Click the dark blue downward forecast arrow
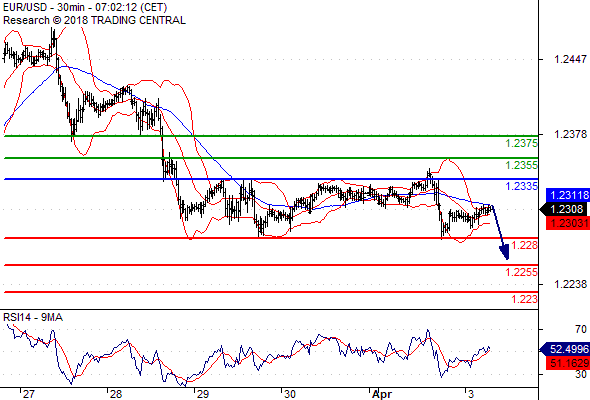 (x=501, y=232)
